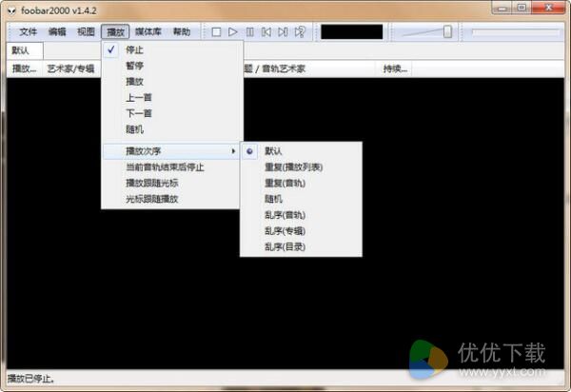The height and width of the screenshot is (392, 571).
Task: Click the volume slider handle
Action: click(447, 31)
